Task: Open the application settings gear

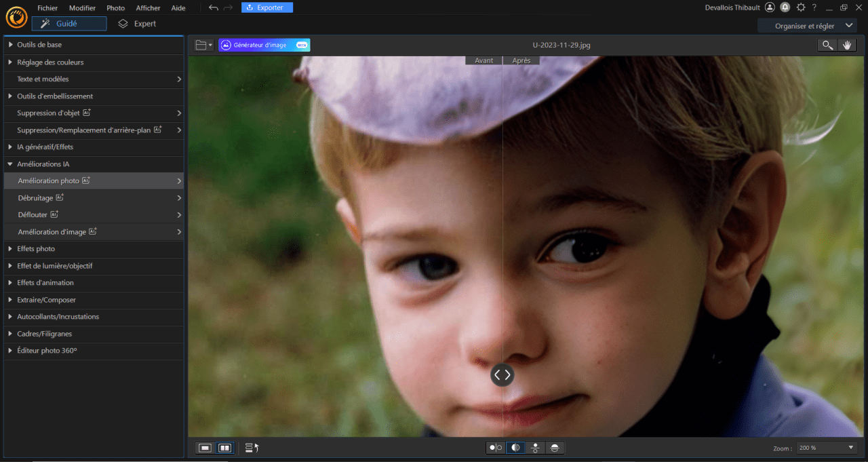Action: pos(801,7)
